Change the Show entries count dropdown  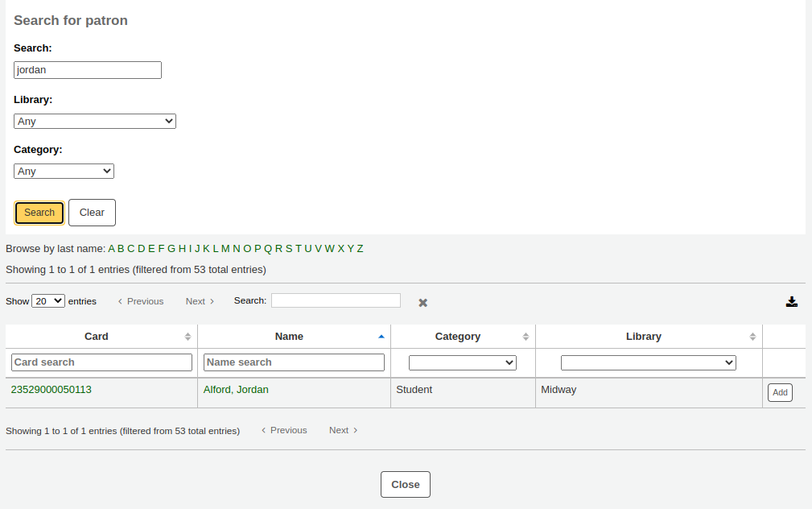click(48, 301)
